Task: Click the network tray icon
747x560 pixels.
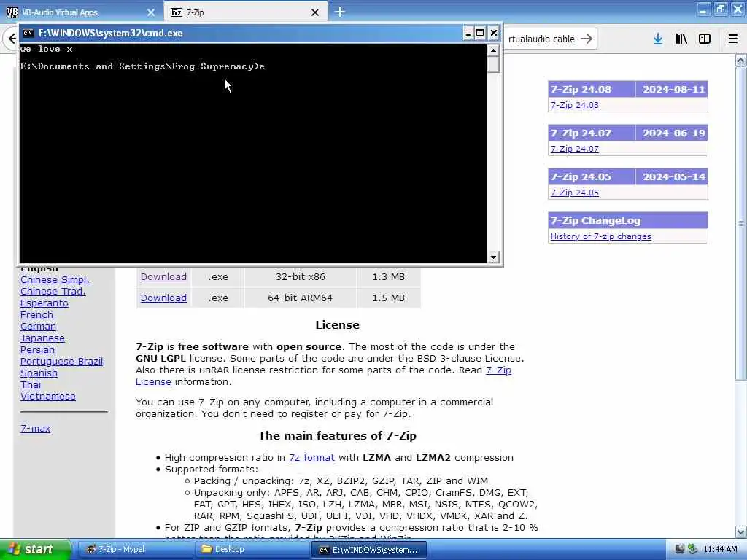Action: coord(680,550)
